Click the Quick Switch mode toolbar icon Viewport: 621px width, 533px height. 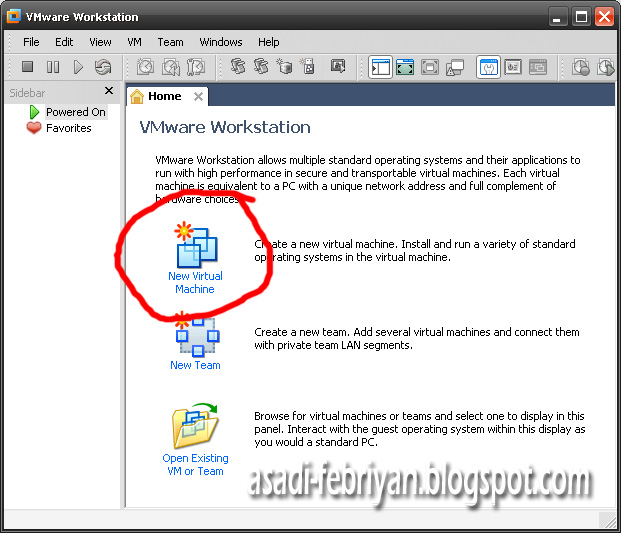pos(405,67)
